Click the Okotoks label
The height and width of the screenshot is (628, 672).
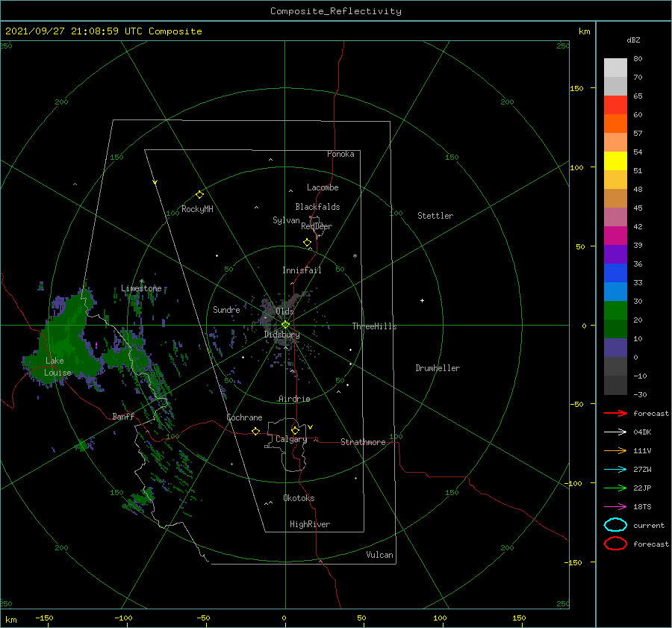tap(299, 498)
